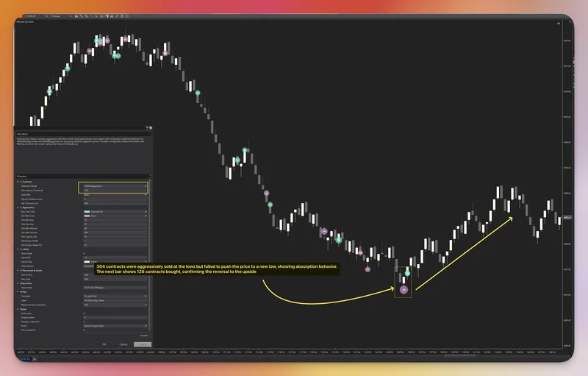The width and height of the screenshot is (588, 376).
Task: Click the Setup Label text field
Action: pyautogui.click(x=115, y=300)
